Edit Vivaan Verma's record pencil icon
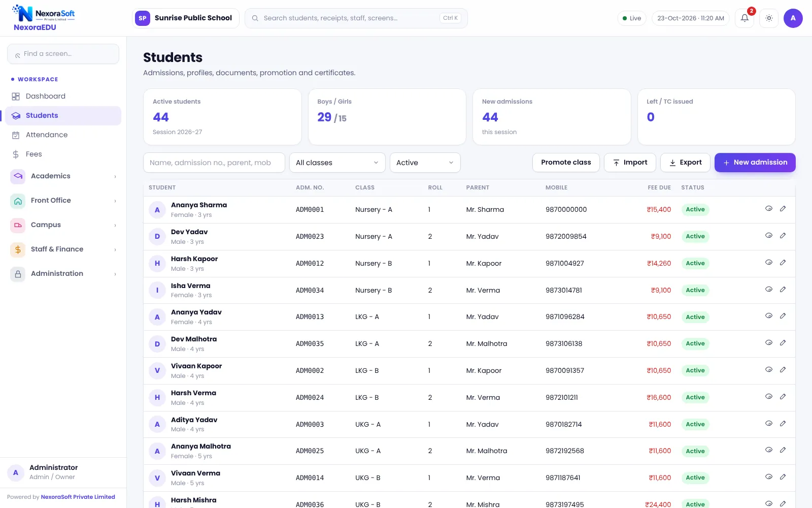 [x=783, y=477]
